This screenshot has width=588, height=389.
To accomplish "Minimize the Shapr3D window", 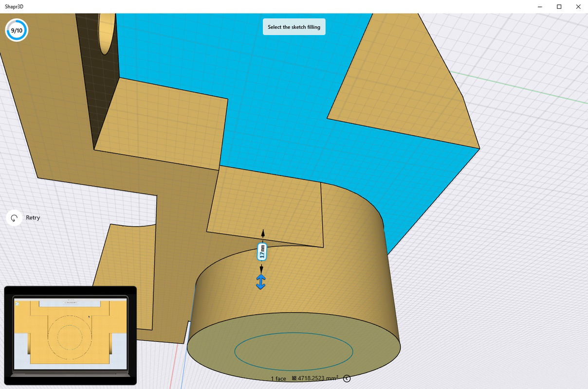I will coord(539,7).
